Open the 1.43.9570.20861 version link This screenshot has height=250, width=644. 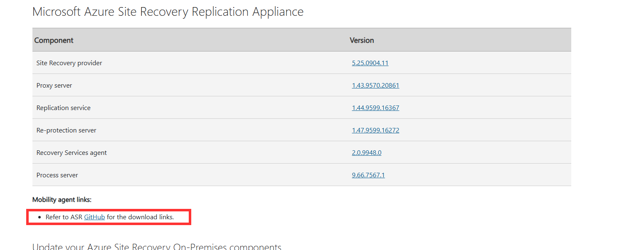pyautogui.click(x=375, y=86)
